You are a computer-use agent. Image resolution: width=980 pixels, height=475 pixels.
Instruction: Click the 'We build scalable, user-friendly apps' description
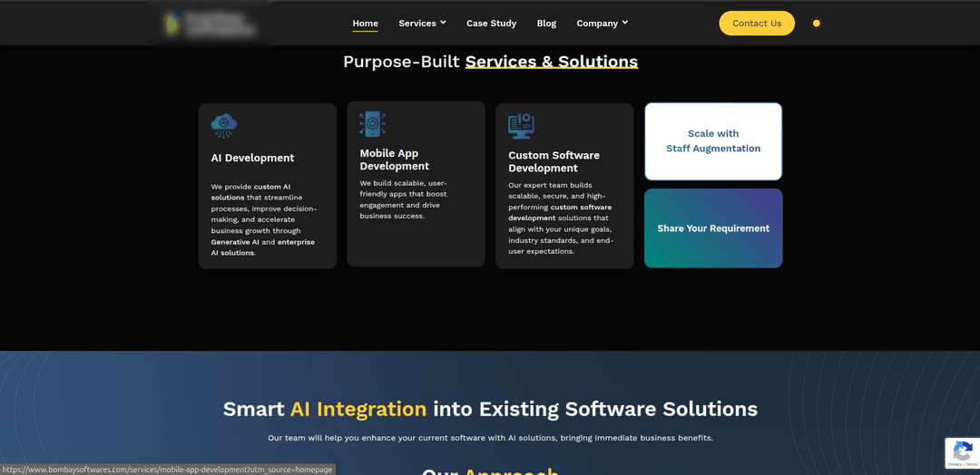tap(403, 199)
